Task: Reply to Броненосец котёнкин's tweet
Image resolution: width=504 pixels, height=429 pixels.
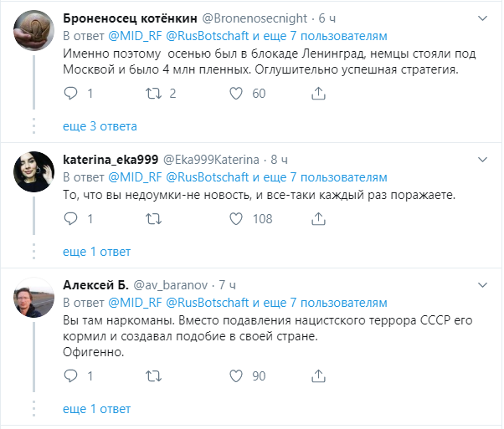Action: tap(70, 94)
